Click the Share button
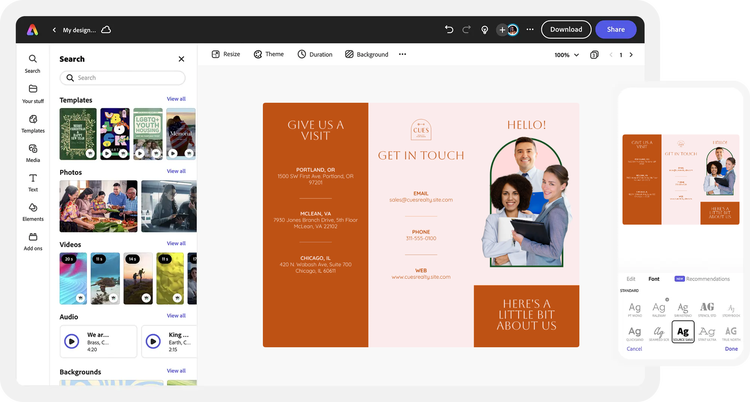The image size is (750, 402). (616, 30)
